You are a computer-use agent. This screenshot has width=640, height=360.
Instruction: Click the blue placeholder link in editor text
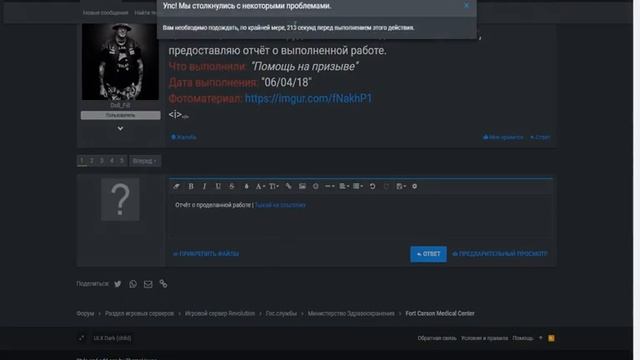tap(280, 205)
